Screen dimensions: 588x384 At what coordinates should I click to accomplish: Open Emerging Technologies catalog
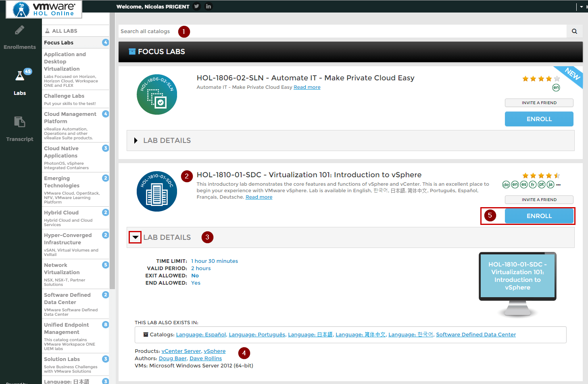click(x=75, y=189)
